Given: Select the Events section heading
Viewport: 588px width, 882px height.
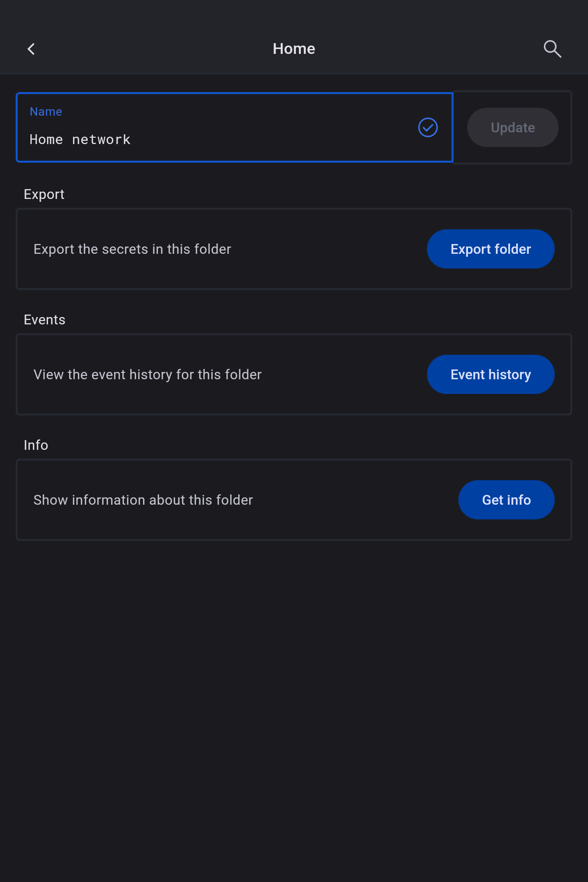Looking at the screenshot, I should click(45, 320).
